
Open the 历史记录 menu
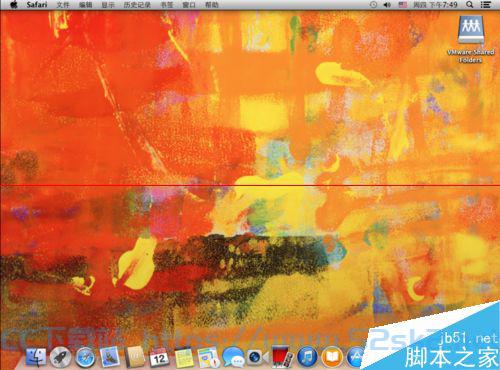[x=137, y=5]
